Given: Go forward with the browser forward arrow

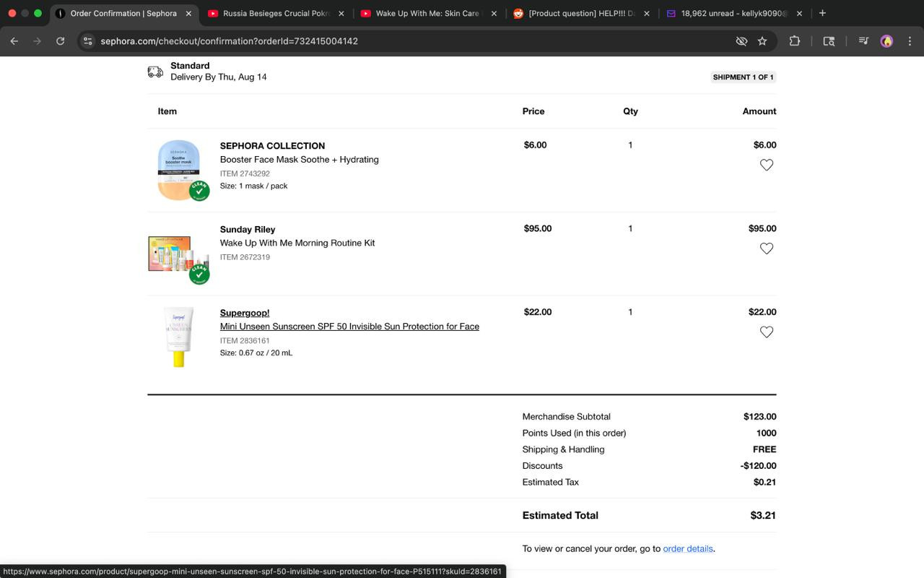Looking at the screenshot, I should pyautogui.click(x=38, y=41).
